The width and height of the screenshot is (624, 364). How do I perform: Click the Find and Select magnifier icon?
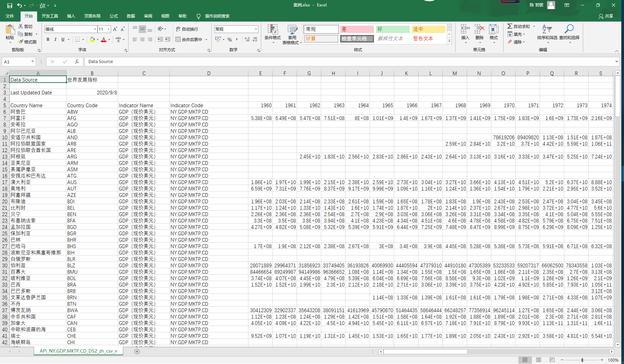coord(569,29)
